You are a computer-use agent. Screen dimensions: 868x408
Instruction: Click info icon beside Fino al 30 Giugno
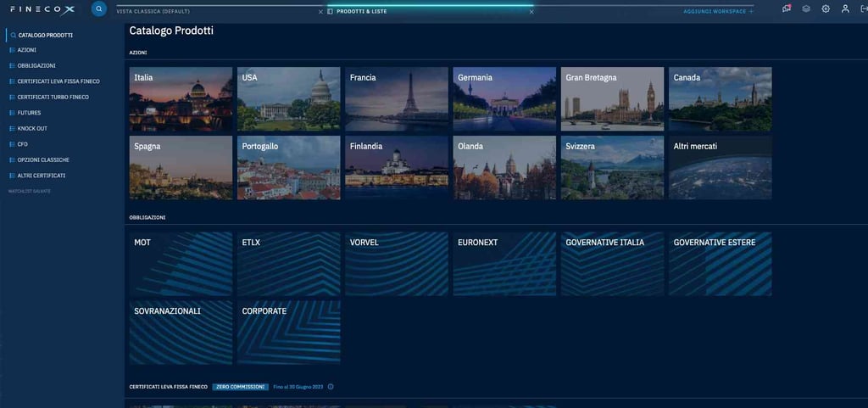[331, 387]
